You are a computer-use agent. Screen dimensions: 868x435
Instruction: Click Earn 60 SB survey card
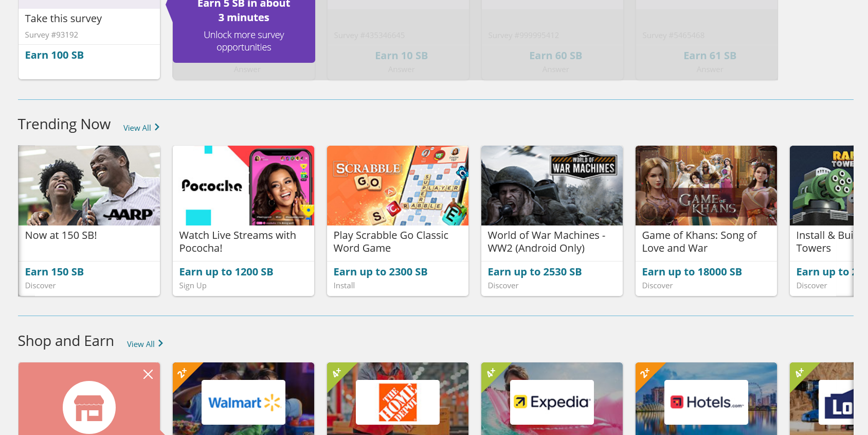click(x=555, y=56)
